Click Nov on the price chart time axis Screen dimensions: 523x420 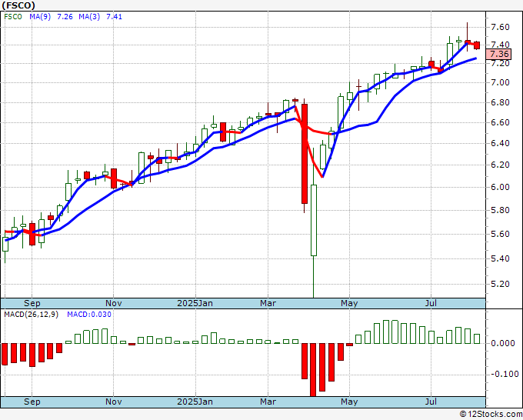(113, 303)
